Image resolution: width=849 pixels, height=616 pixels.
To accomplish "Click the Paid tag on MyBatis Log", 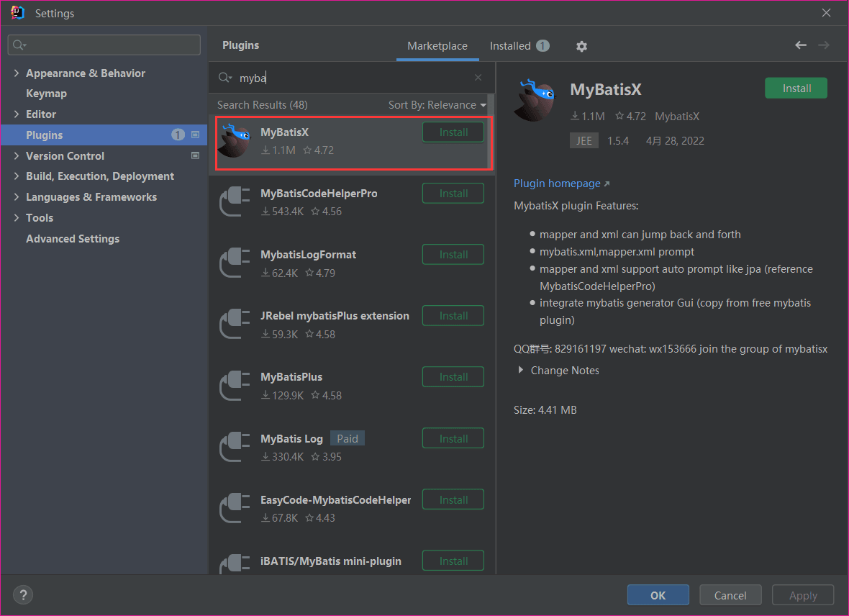I will [347, 438].
